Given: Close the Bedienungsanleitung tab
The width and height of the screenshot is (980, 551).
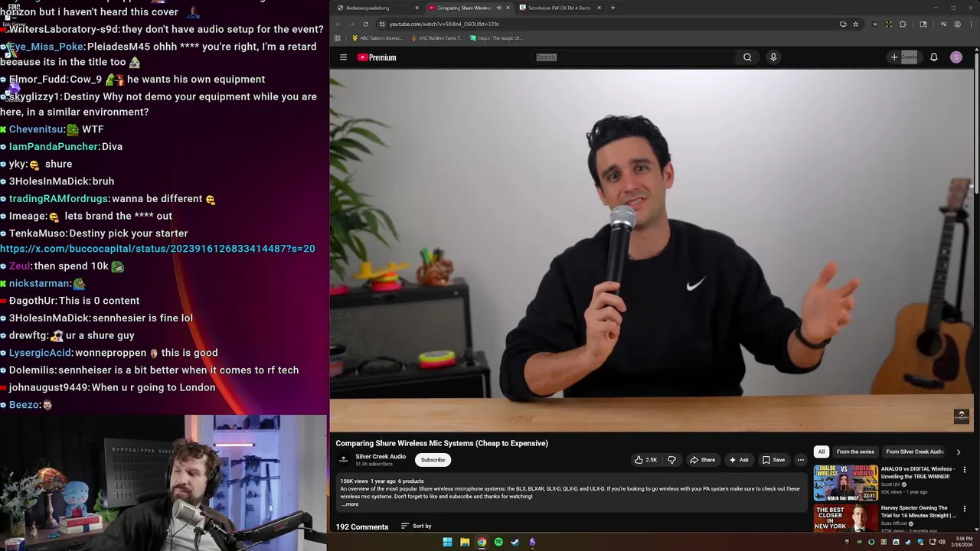Looking at the screenshot, I should click(x=416, y=8).
